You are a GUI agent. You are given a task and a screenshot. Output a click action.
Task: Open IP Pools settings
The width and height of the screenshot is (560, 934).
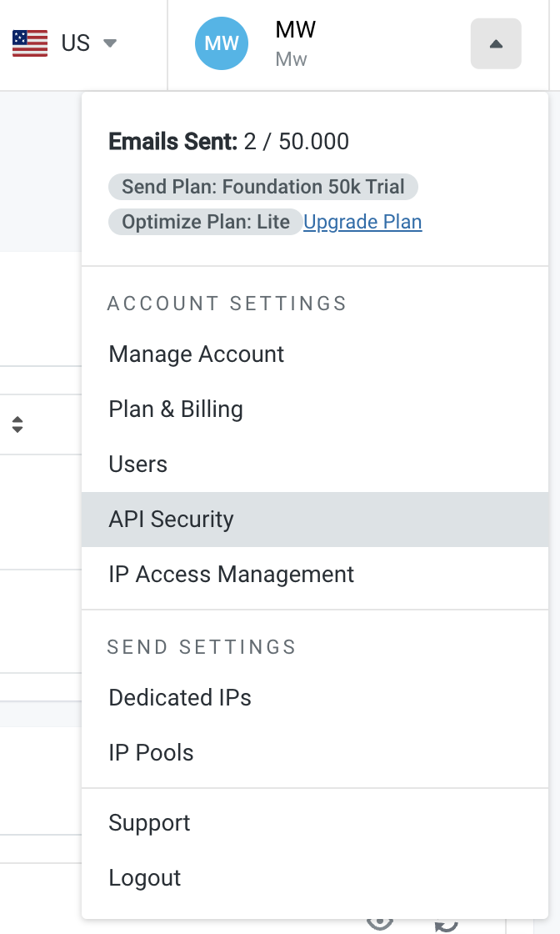point(315,753)
